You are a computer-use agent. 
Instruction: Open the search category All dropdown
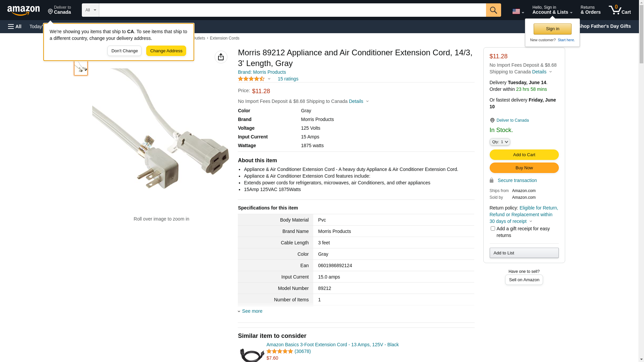(x=90, y=10)
